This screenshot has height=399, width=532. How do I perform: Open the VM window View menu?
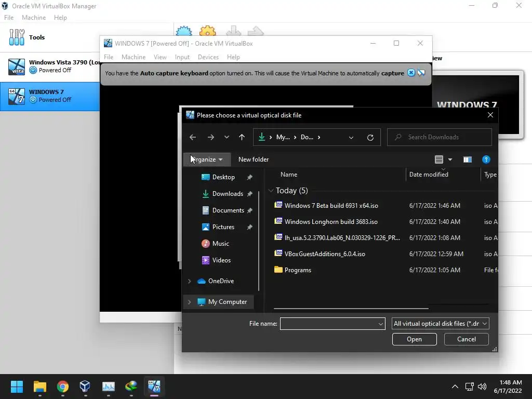click(x=160, y=57)
